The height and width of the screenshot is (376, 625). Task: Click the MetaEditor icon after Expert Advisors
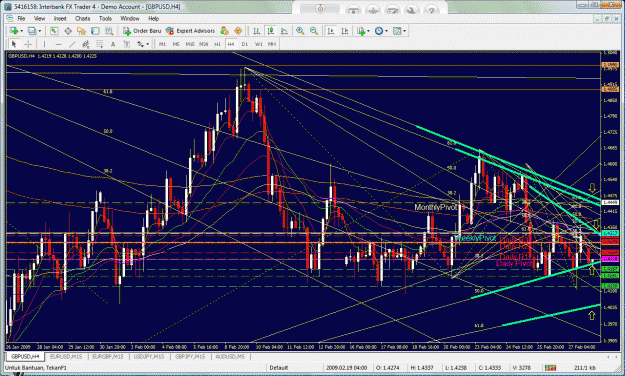224,31
